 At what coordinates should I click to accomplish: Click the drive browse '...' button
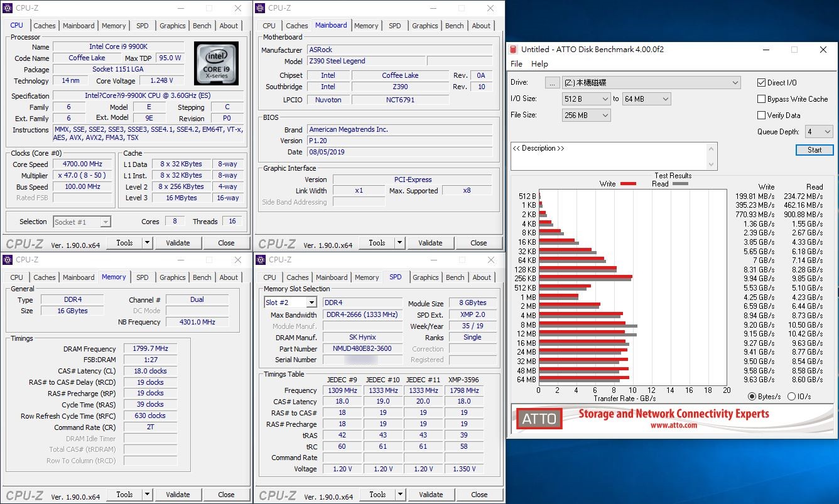(552, 83)
